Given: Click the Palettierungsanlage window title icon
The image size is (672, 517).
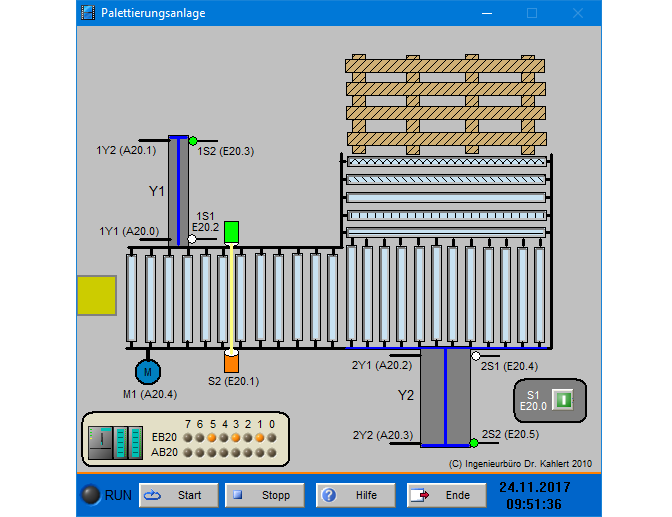Looking at the screenshot, I should click(x=88, y=13).
